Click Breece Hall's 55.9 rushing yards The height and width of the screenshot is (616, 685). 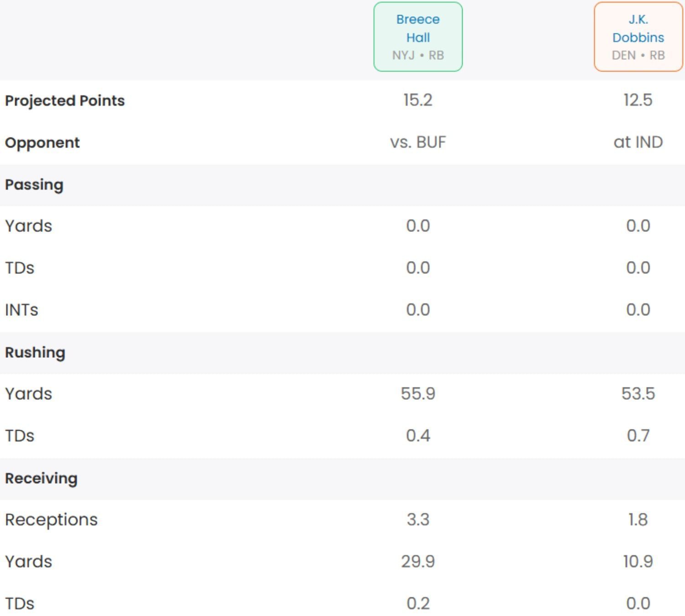click(x=418, y=393)
